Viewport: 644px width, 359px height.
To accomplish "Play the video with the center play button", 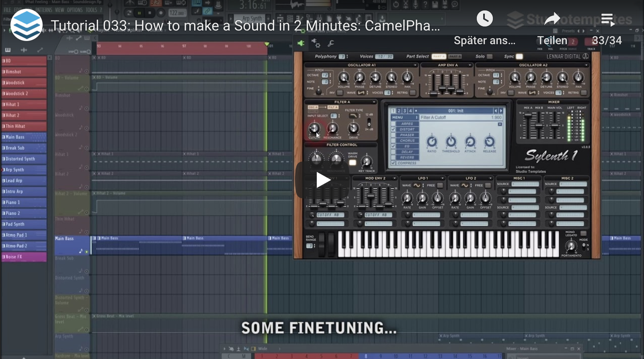I will click(x=322, y=180).
